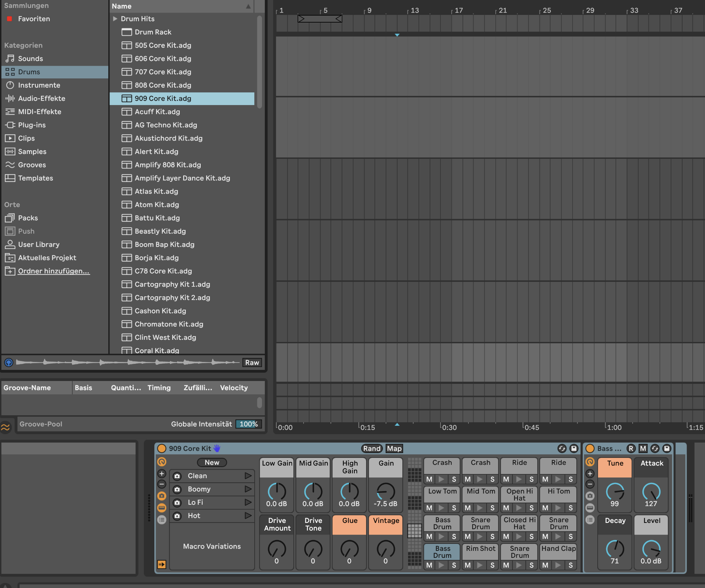Toggle Bass device activator button
Viewport: 705px width, 588px height.
point(590,448)
